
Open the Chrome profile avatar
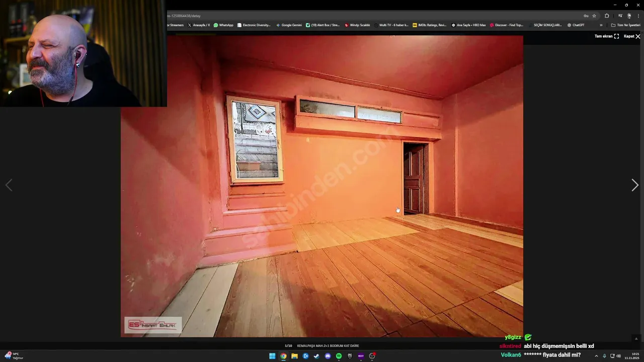coord(629,16)
